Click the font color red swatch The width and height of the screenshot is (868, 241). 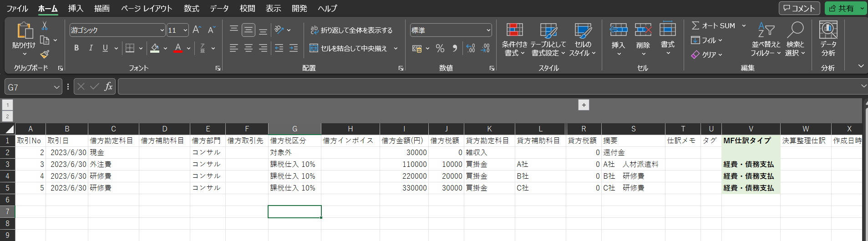(x=178, y=48)
